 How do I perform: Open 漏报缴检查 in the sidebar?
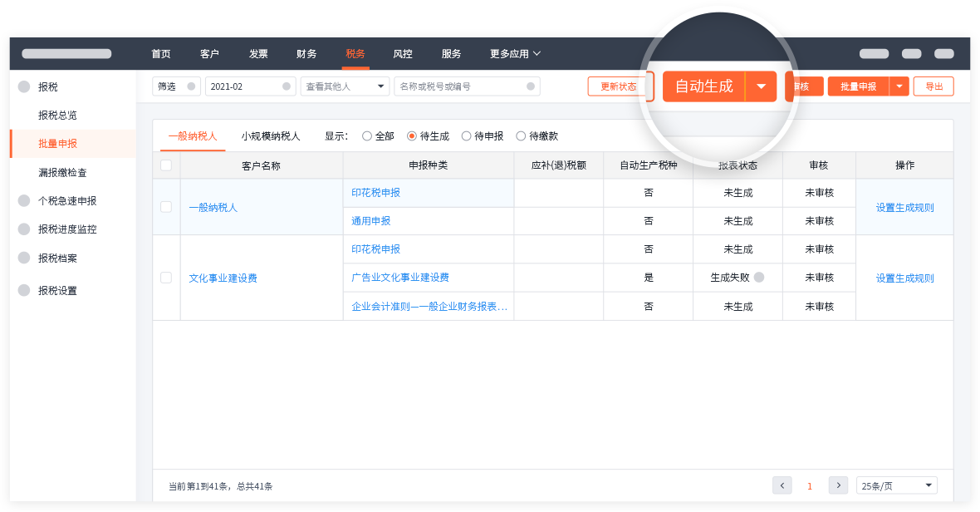click(62, 173)
